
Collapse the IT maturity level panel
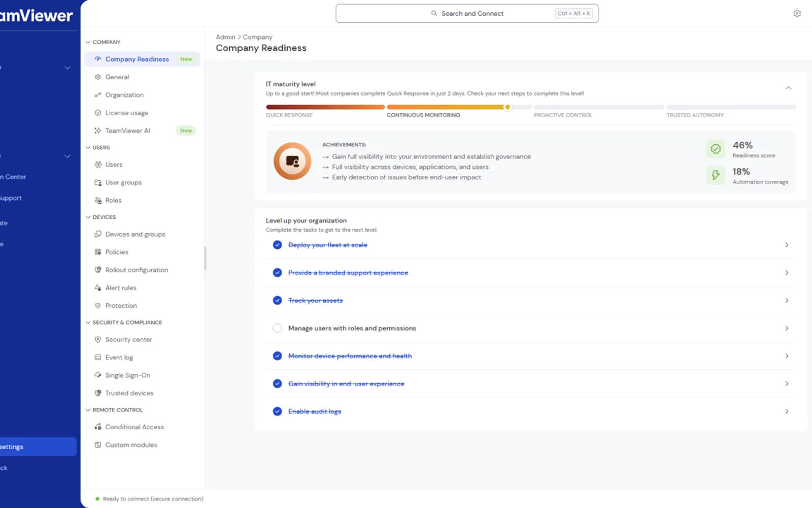[x=788, y=88]
